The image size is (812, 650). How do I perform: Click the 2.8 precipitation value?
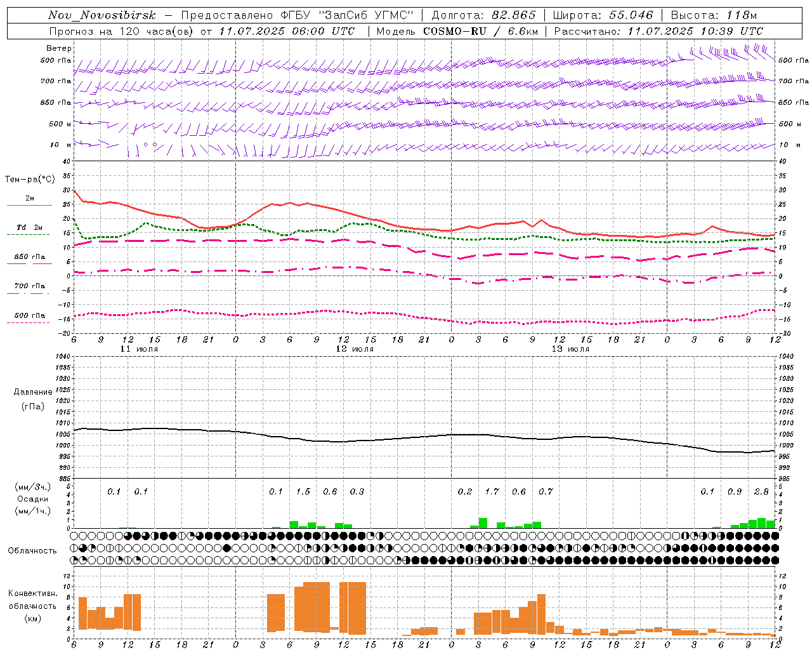click(761, 491)
